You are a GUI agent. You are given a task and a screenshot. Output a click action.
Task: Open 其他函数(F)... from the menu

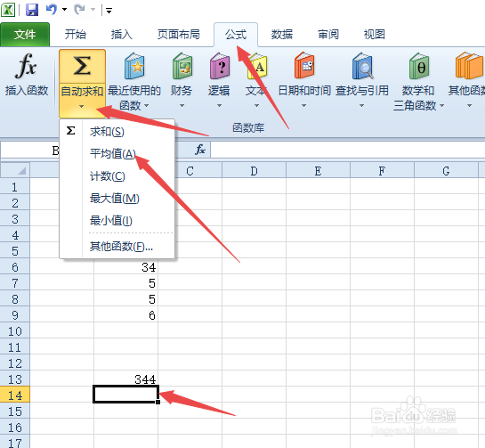117,247
